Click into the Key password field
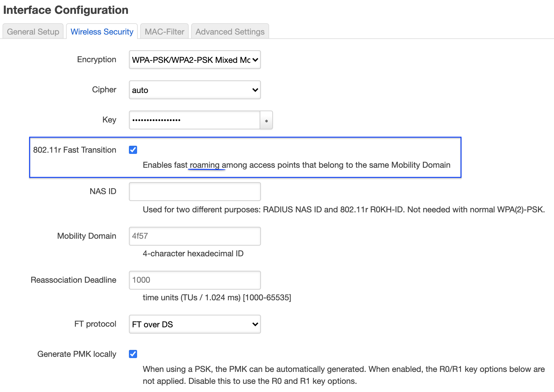This screenshot has width=554, height=392. [x=194, y=120]
